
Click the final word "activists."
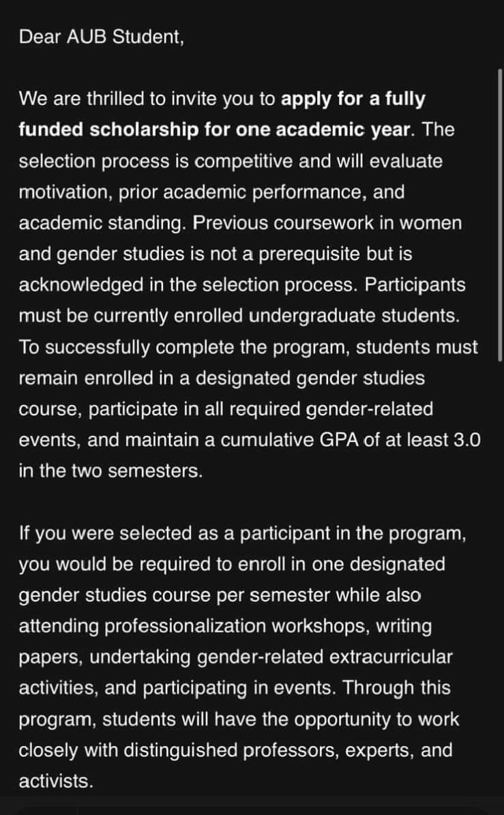(x=56, y=781)
